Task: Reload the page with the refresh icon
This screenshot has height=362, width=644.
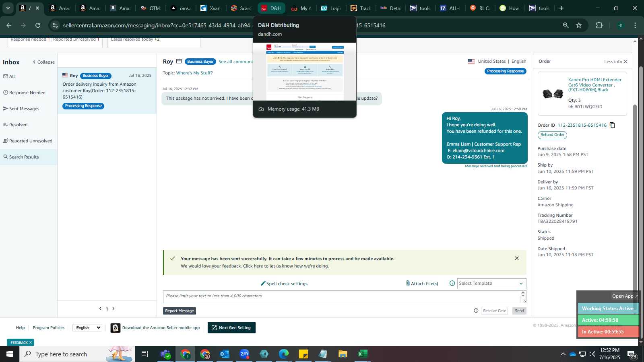Action: [38, 25]
